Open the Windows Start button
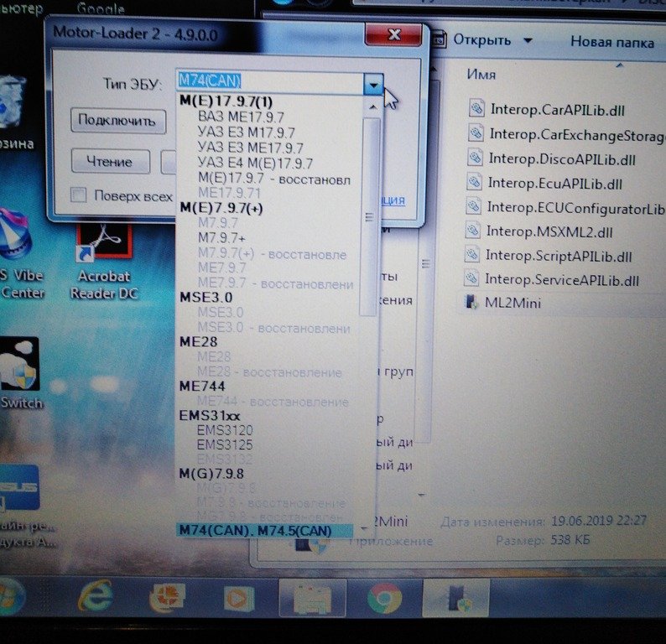 10,597
